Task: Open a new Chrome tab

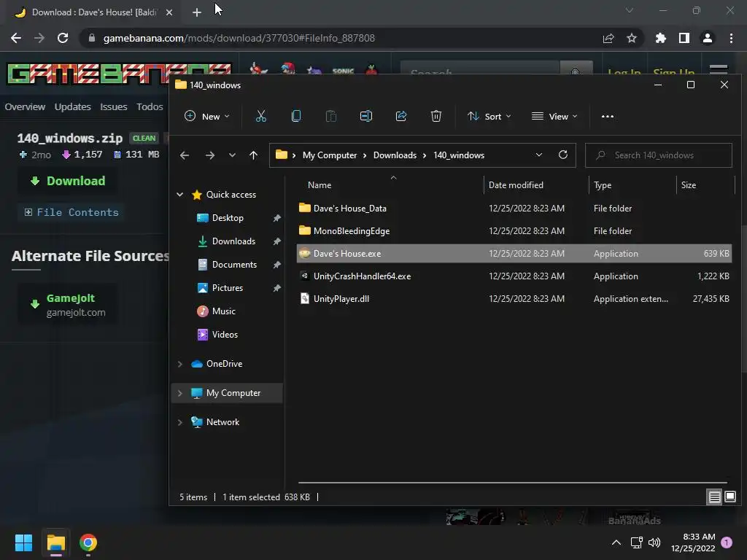Action: tap(197, 12)
